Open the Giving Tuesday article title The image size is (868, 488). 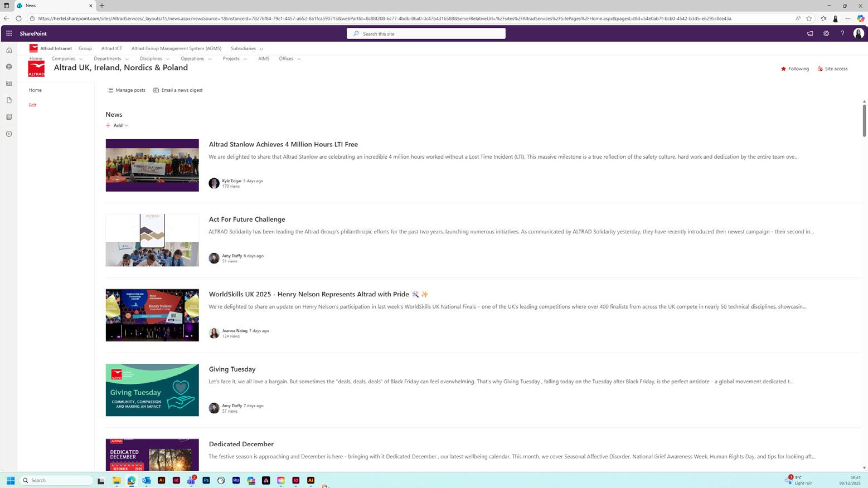pos(232,369)
